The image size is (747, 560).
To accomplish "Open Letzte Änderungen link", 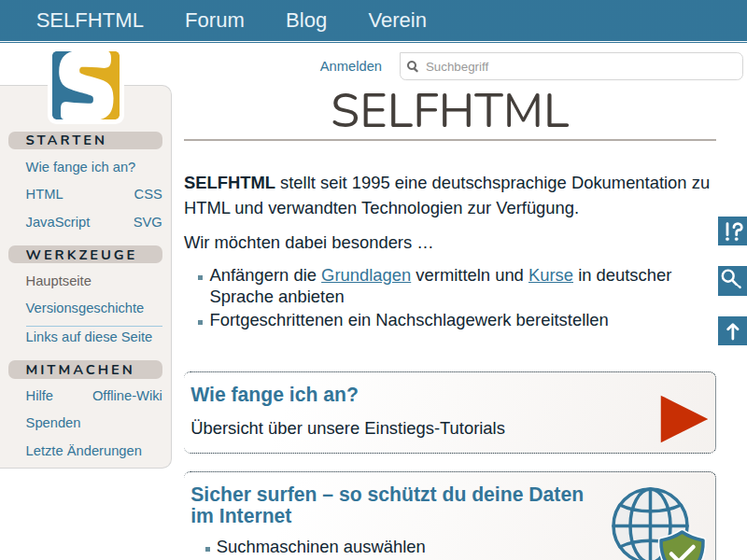I will [x=84, y=451].
